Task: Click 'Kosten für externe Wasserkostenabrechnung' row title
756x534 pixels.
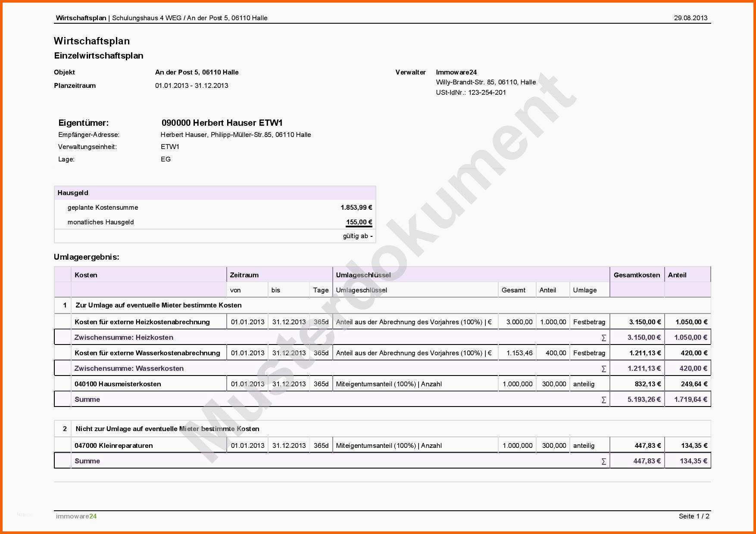Action: point(147,353)
